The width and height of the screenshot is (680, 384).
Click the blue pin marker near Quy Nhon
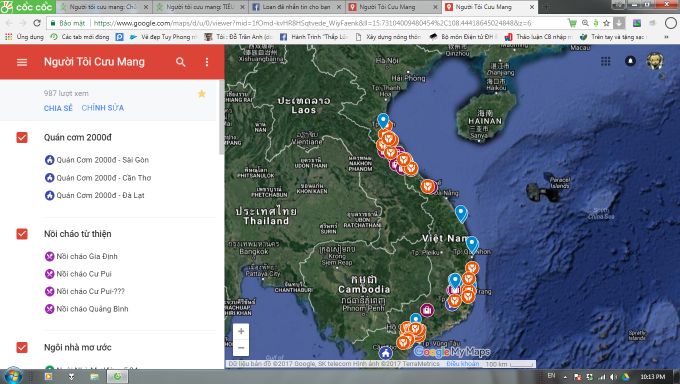point(472,245)
